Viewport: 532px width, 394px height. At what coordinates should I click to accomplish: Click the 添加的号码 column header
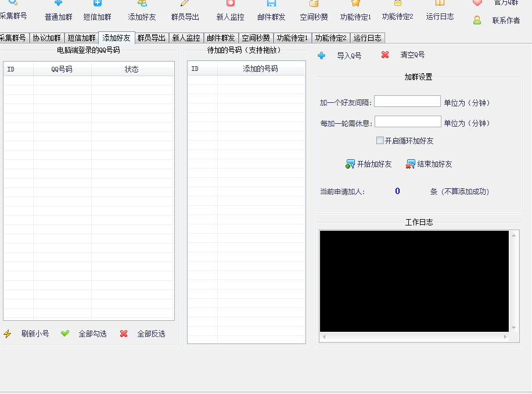[x=261, y=69]
